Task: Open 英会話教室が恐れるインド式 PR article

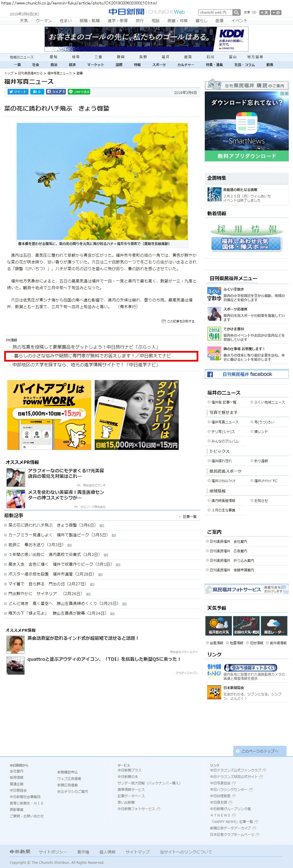Action: coord(83,638)
